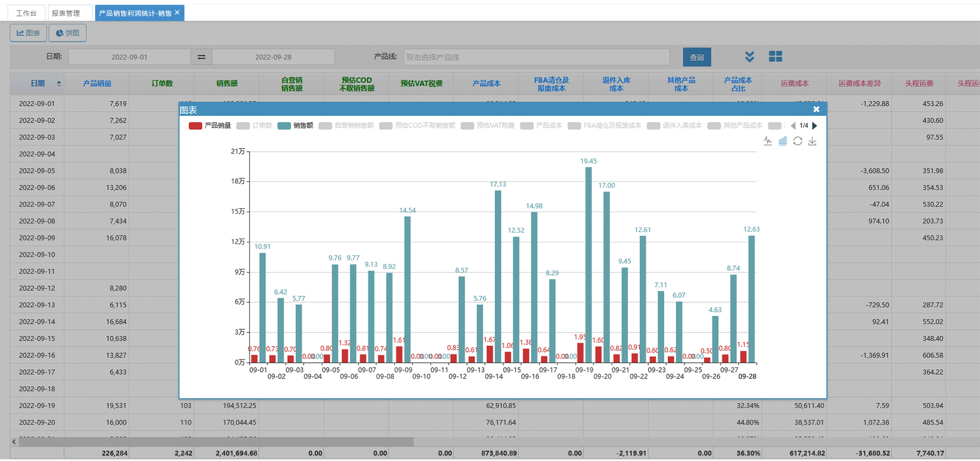This screenshot has height=461, width=980.
Task: Click the 饼图 pie chart button
Action: point(68,33)
